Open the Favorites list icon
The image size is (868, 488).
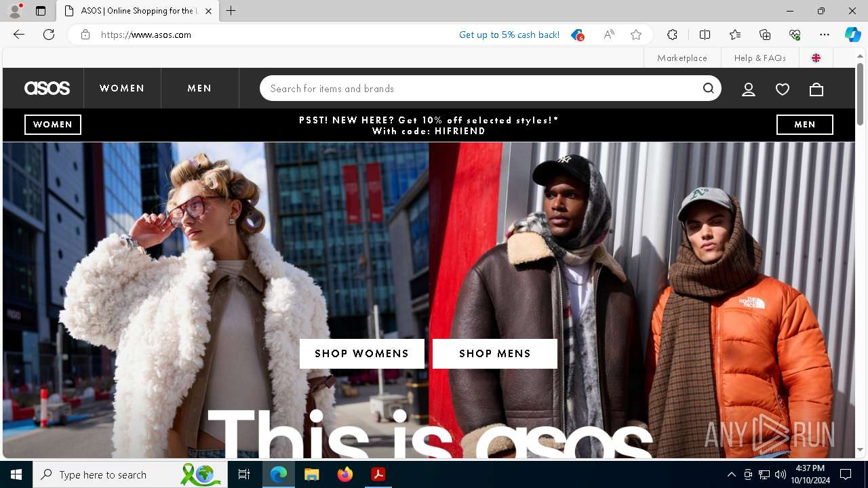[735, 35]
